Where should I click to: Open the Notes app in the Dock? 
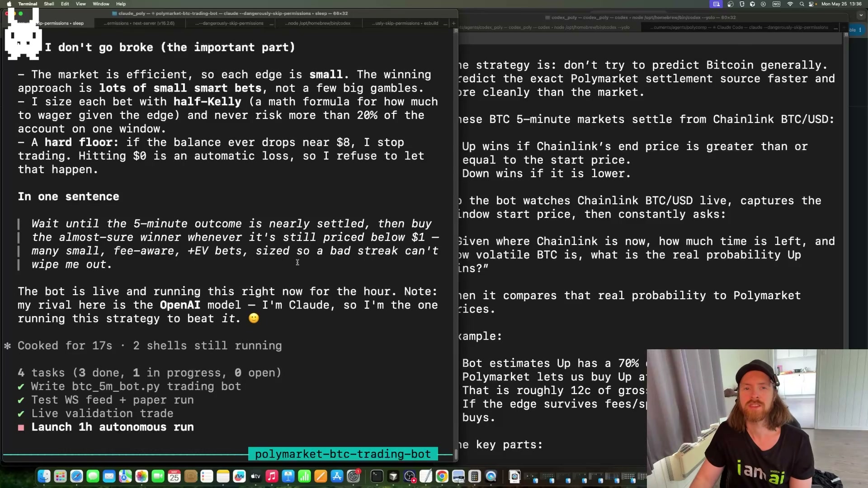(x=223, y=476)
